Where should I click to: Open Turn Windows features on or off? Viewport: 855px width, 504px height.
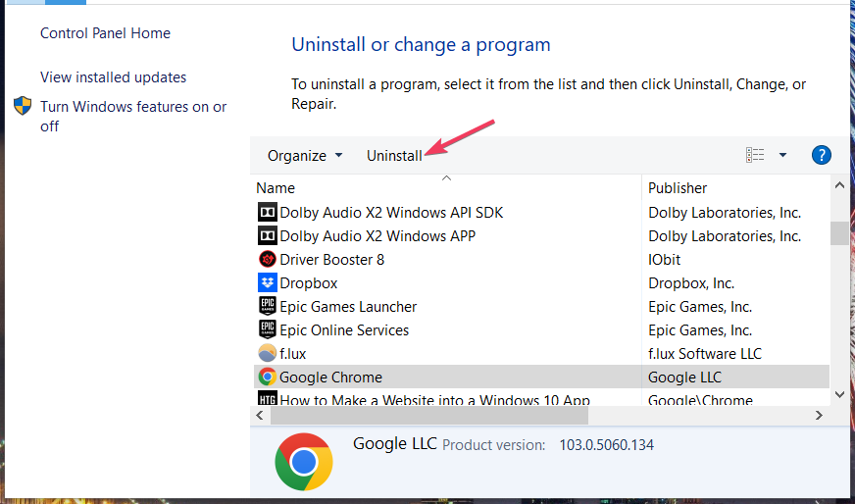133,116
